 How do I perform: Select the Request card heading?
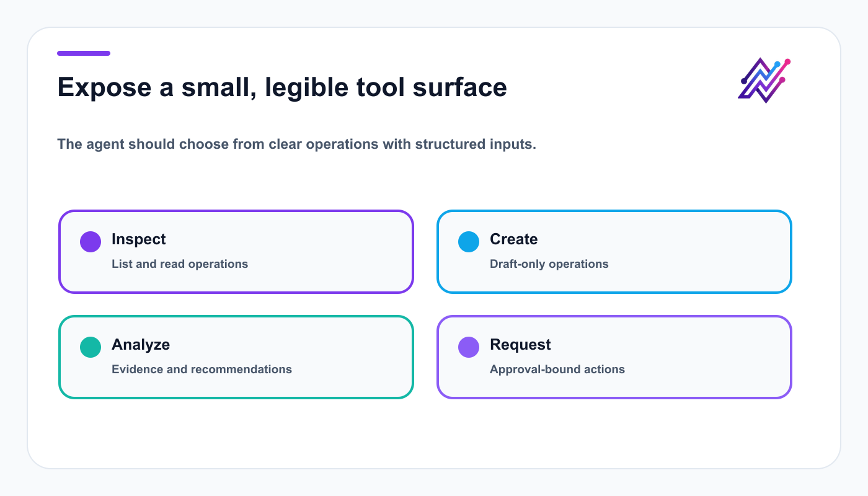pyautogui.click(x=520, y=345)
